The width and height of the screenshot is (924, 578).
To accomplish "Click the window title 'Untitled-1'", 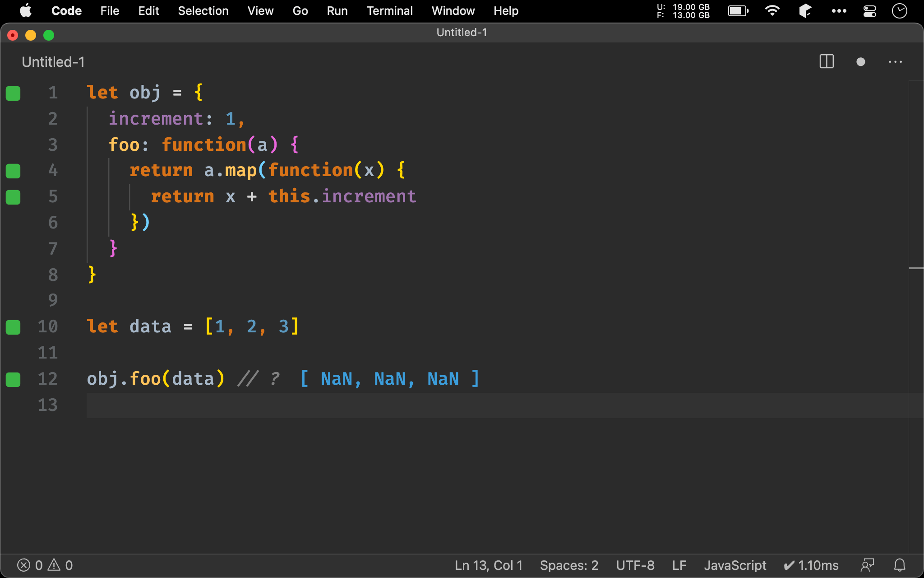I will coord(462,33).
